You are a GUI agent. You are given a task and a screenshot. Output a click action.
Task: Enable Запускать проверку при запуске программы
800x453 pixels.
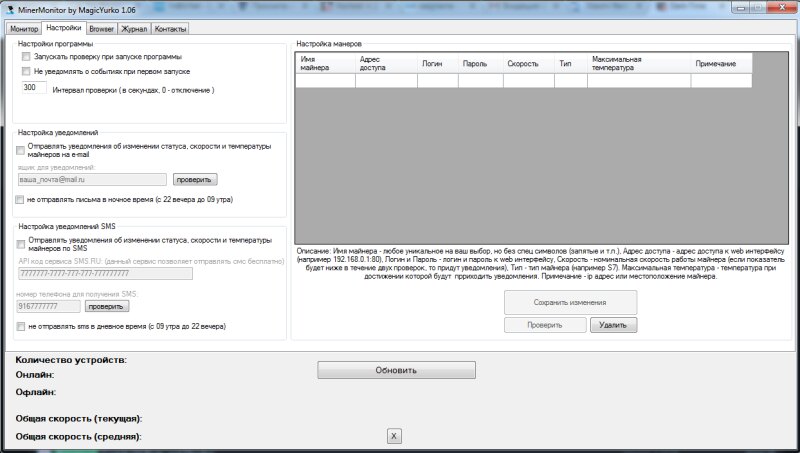click(x=27, y=58)
